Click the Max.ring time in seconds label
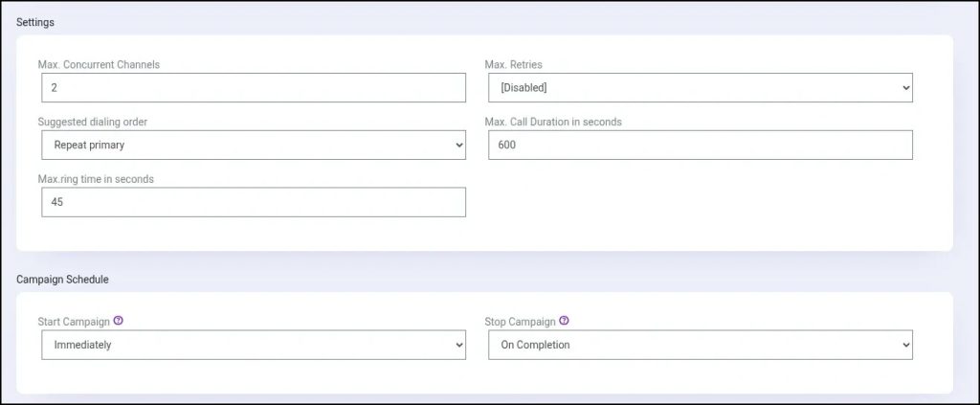The image size is (980, 405). click(96, 179)
